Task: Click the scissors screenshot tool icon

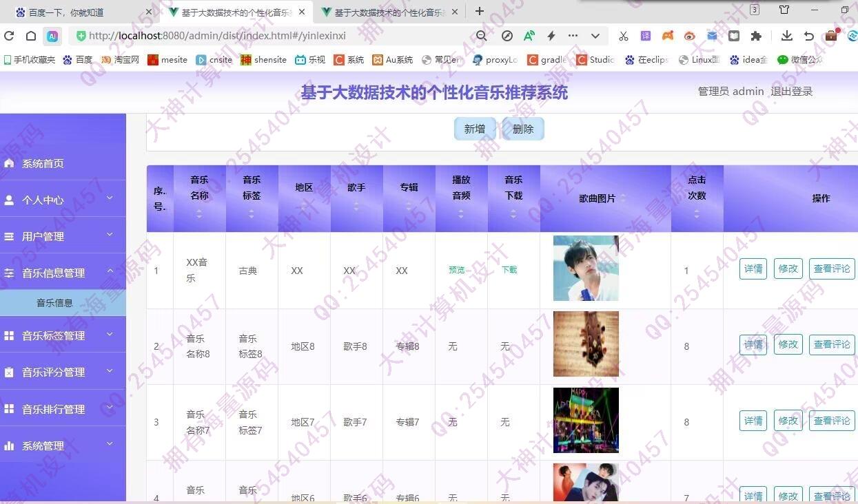Action: click(624, 36)
